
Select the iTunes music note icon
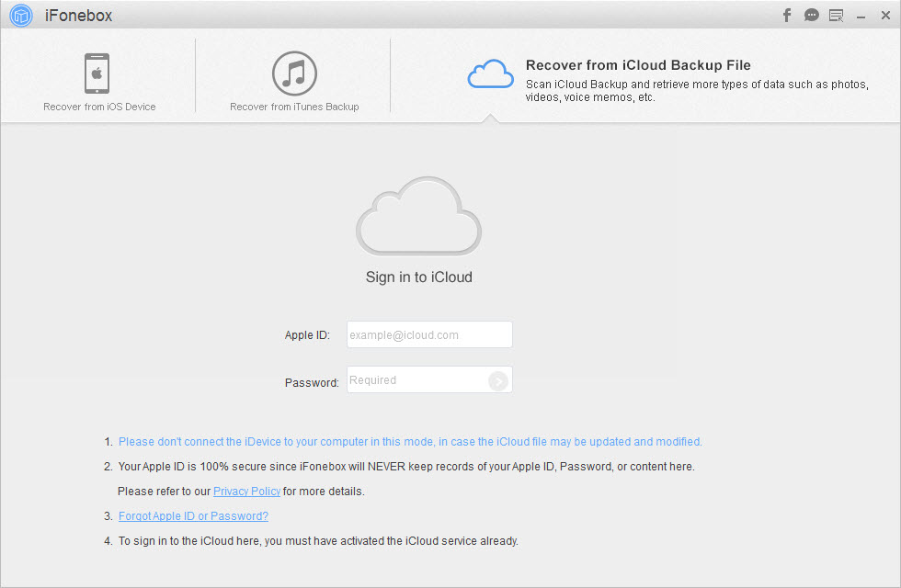point(294,73)
